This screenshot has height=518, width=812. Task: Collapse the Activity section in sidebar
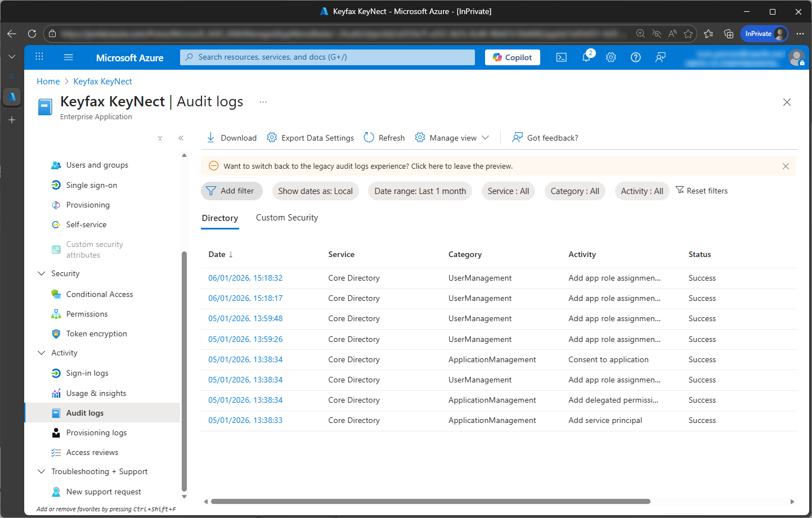[42, 353]
